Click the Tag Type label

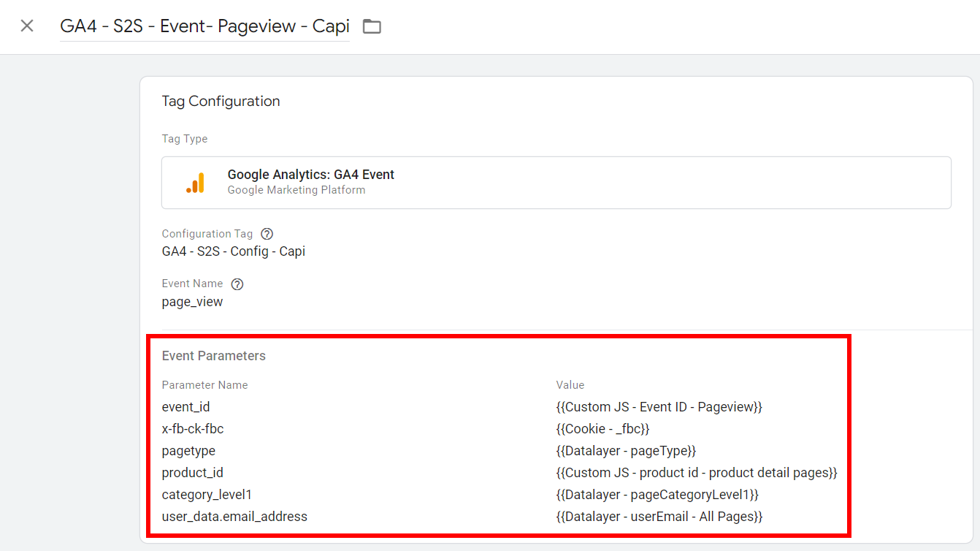tap(185, 139)
